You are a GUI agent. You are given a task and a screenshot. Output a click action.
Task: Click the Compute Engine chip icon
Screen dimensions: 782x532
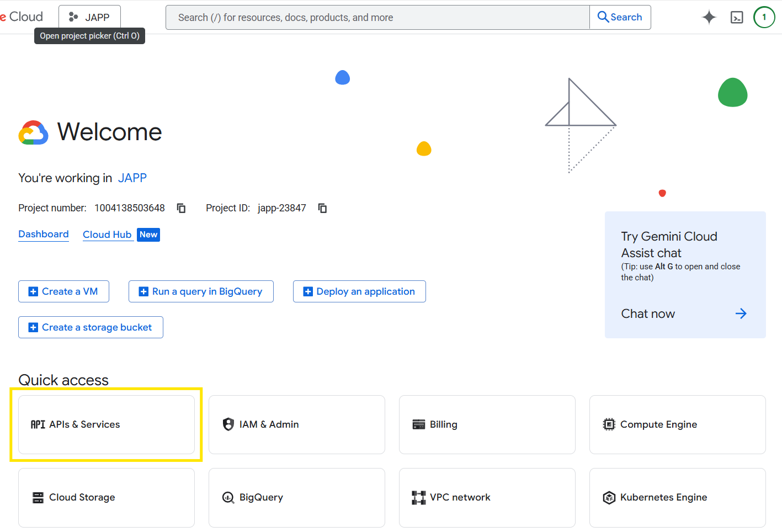[609, 424]
